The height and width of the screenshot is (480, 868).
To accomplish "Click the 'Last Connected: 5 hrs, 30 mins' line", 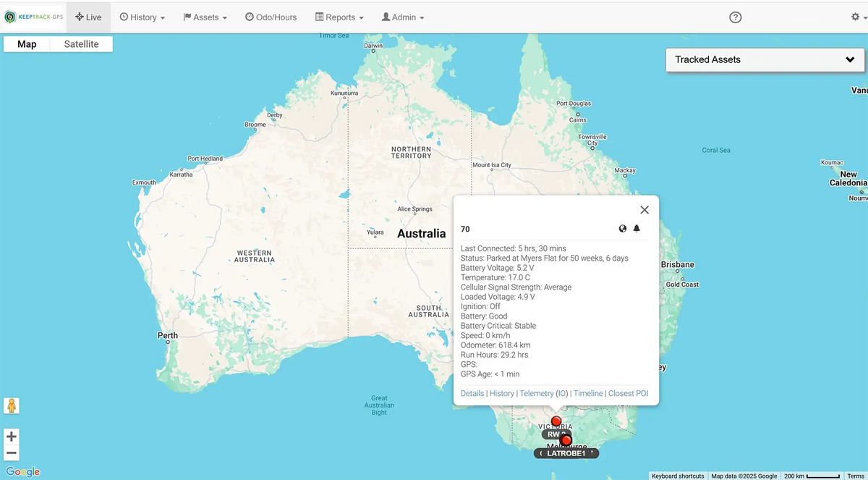I will tap(514, 248).
